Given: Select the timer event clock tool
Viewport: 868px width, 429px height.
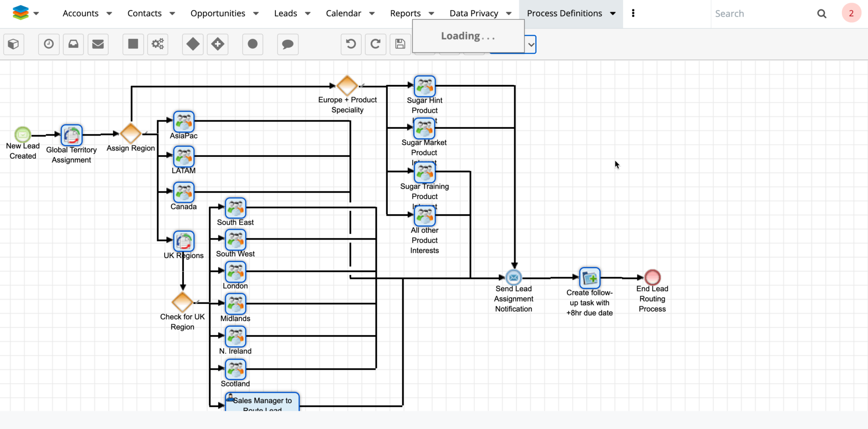Looking at the screenshot, I should point(49,44).
